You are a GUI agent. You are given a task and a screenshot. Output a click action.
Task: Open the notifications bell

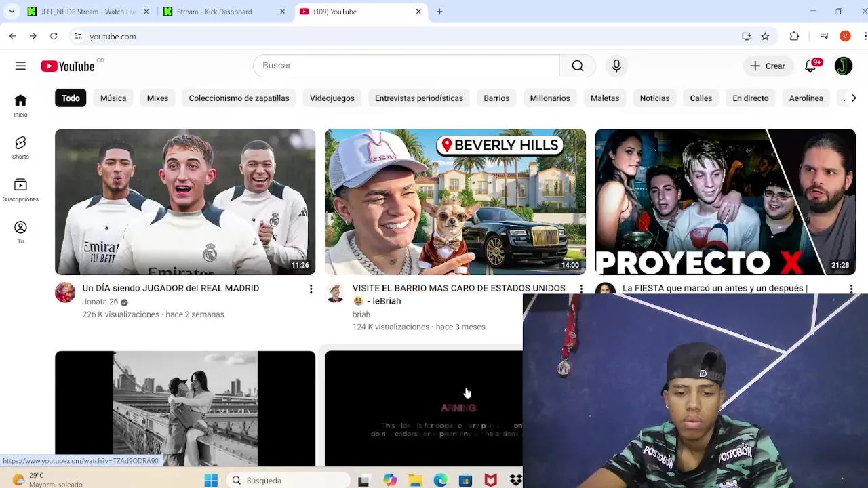point(810,66)
